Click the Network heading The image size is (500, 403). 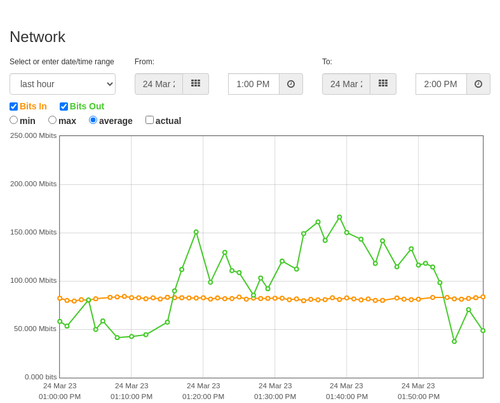coord(37,37)
